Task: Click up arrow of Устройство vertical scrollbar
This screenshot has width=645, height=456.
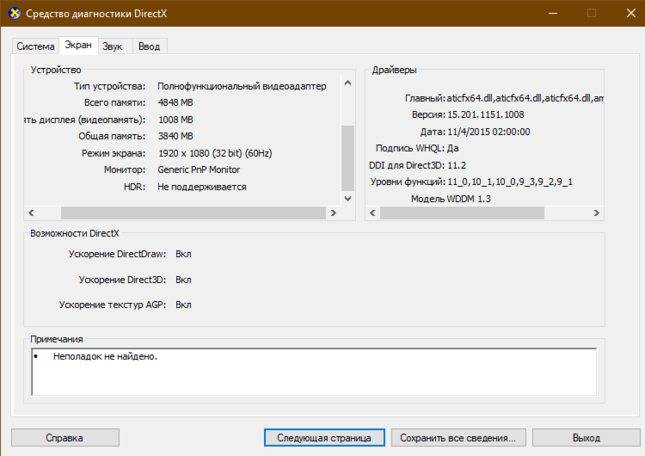Action: [348, 83]
